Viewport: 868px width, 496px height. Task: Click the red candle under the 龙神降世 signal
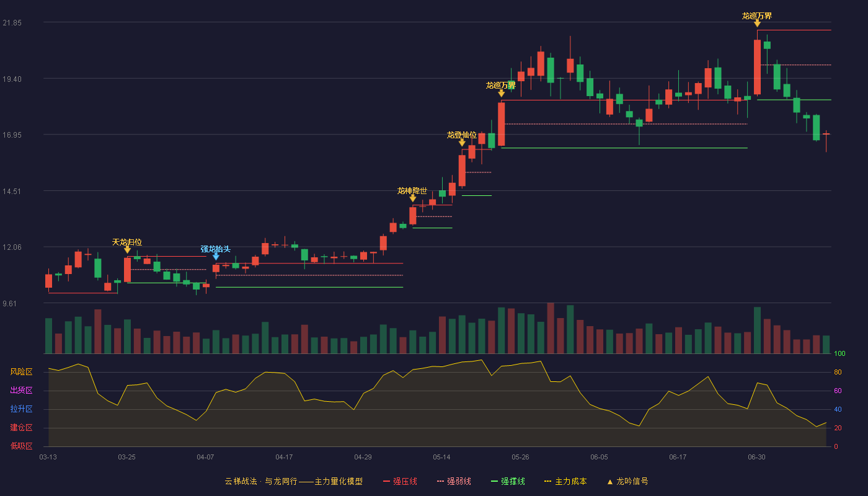413,215
